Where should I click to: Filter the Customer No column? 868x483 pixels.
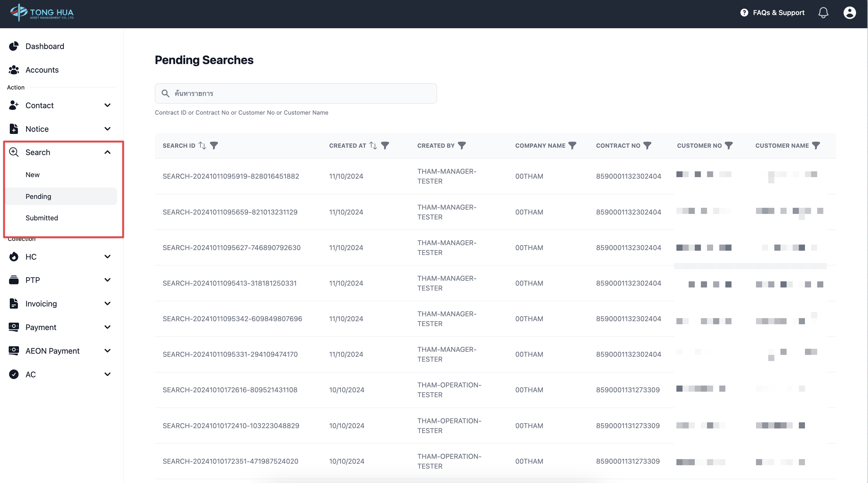[728, 145]
